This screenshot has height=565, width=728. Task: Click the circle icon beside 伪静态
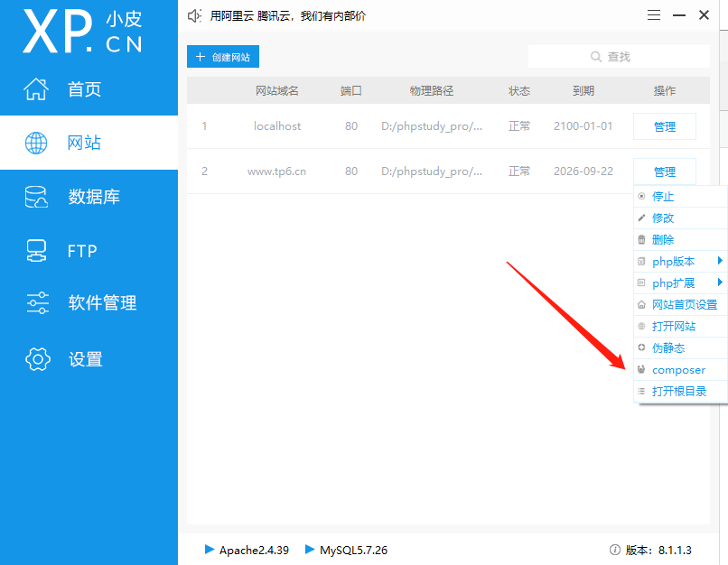coord(641,347)
